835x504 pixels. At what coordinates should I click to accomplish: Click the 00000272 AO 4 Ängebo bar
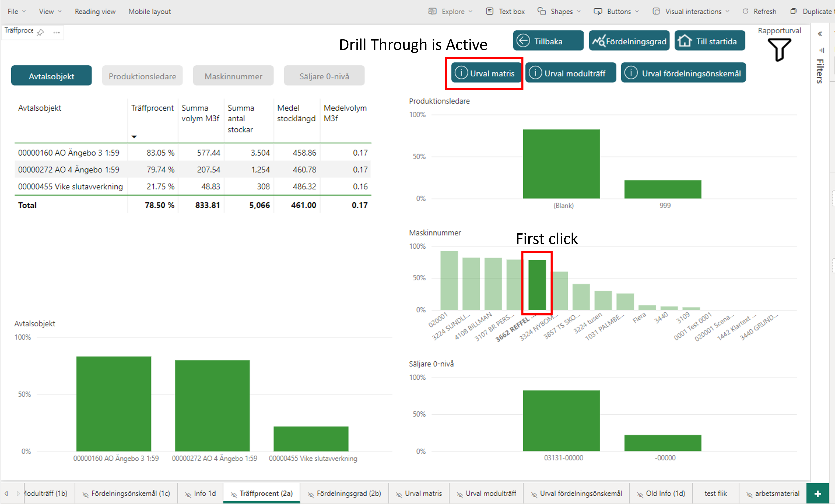(213, 406)
